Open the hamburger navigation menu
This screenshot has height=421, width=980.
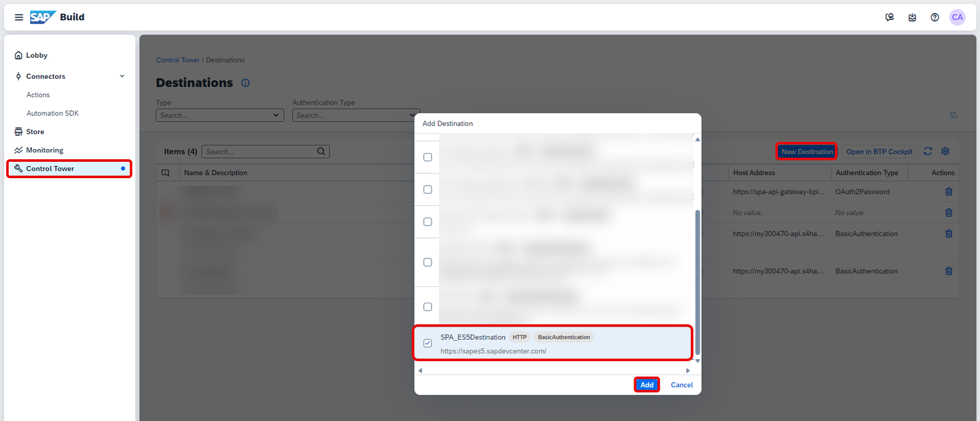click(19, 17)
